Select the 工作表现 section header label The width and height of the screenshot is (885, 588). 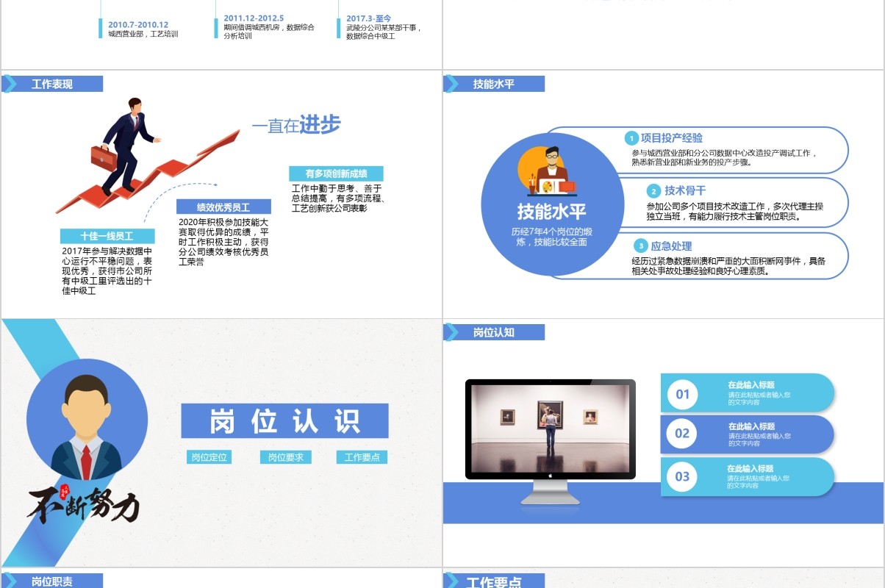click(x=52, y=84)
